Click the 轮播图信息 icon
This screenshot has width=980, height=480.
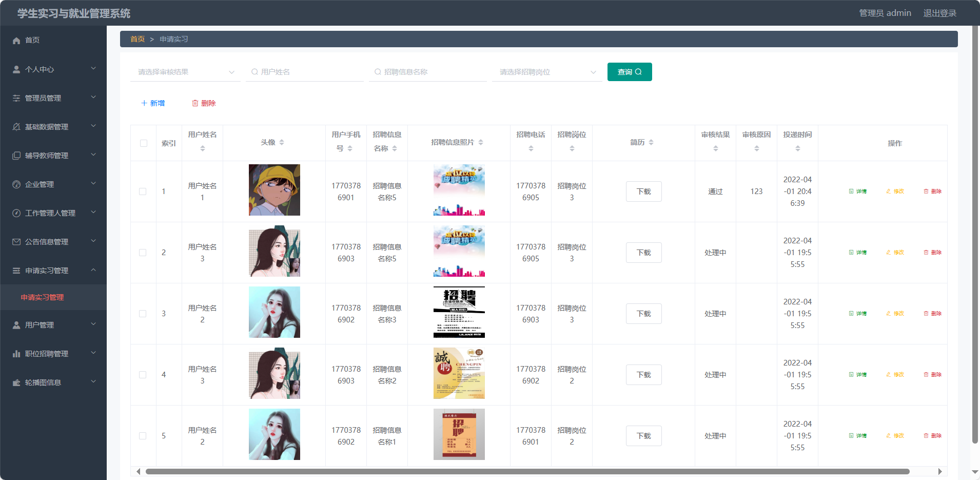pyautogui.click(x=16, y=382)
